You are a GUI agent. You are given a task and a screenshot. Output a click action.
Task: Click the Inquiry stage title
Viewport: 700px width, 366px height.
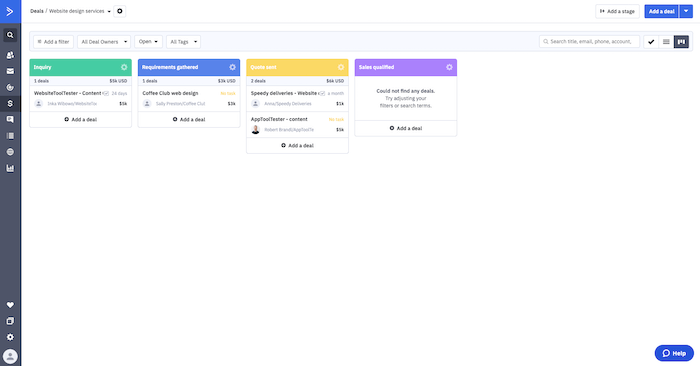coord(42,67)
